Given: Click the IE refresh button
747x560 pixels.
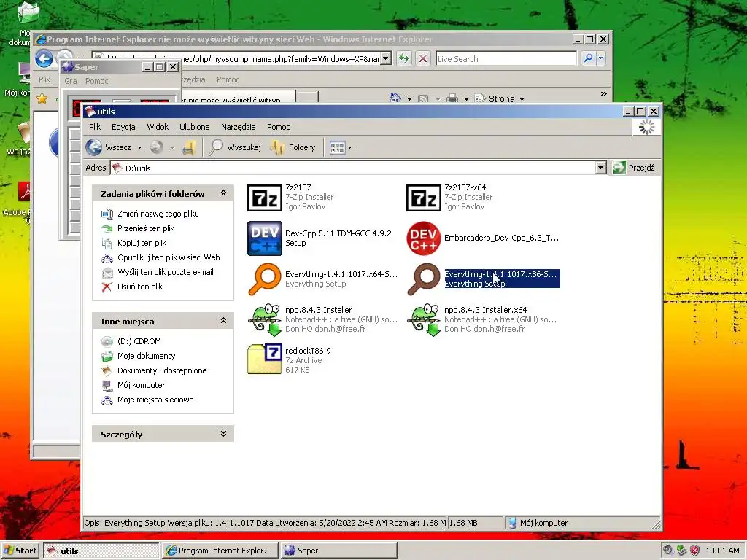Looking at the screenshot, I should pos(404,58).
